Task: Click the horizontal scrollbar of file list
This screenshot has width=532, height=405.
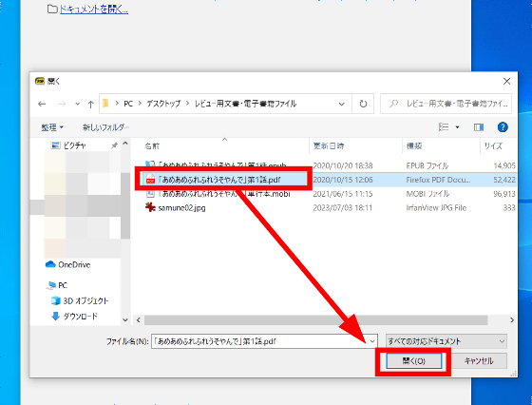Action: 315,320
